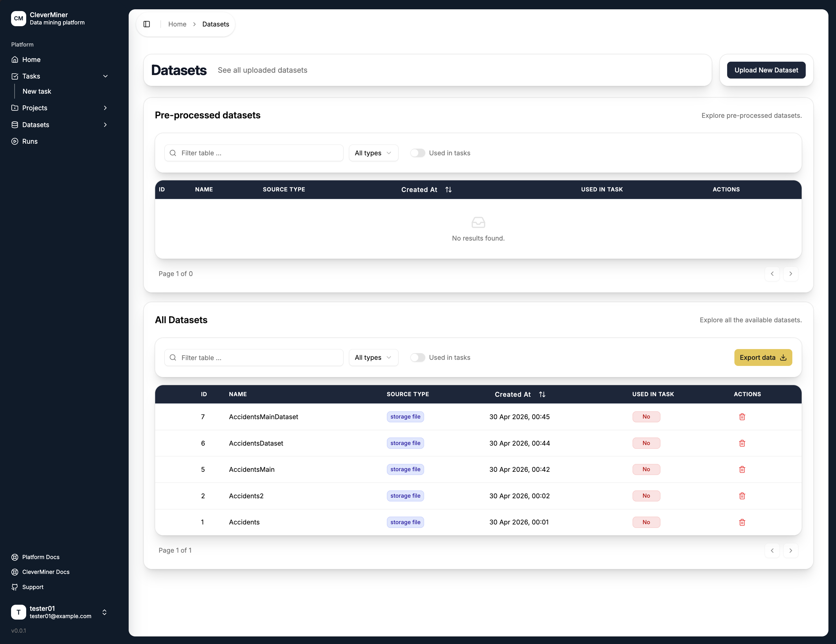Click USED IN TASK header in Pre-processed table

point(602,189)
